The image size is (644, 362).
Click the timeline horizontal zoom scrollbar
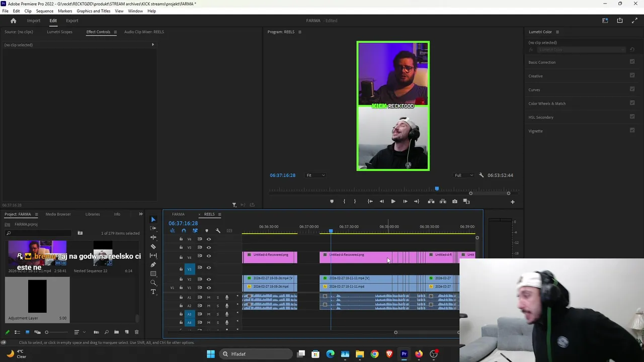427,332
